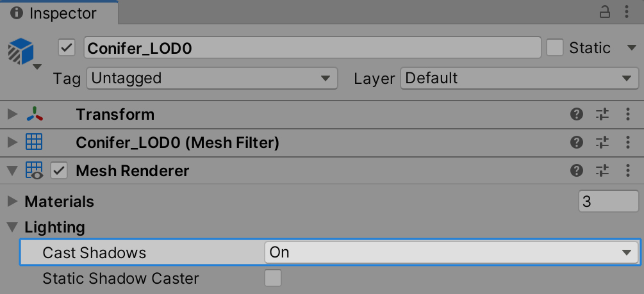Click the blue cube GameObject icon
Viewport: 644px width, 294px height.
pyautogui.click(x=21, y=51)
